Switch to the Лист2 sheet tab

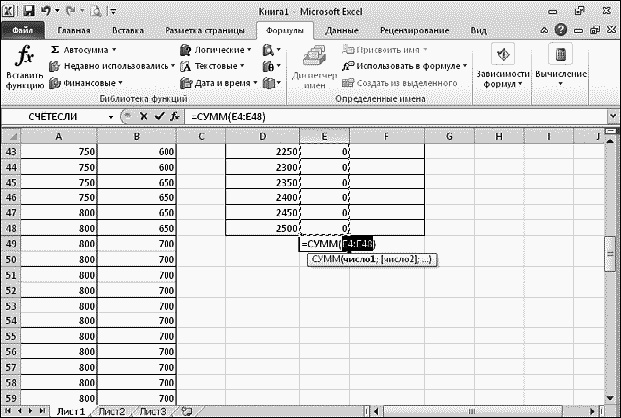coord(109,411)
